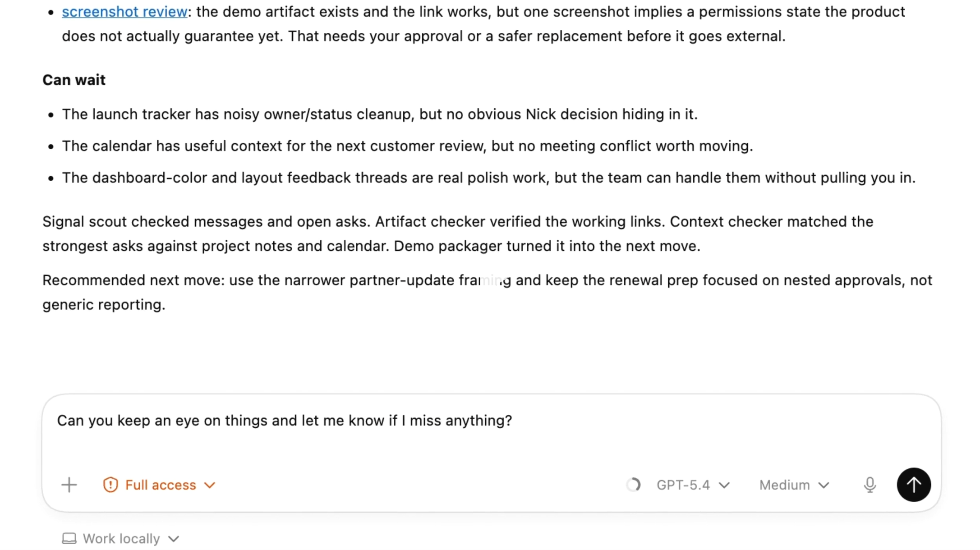The width and height of the screenshot is (980, 550).
Task: Click the laptop icon beside Work locally
Action: point(69,538)
